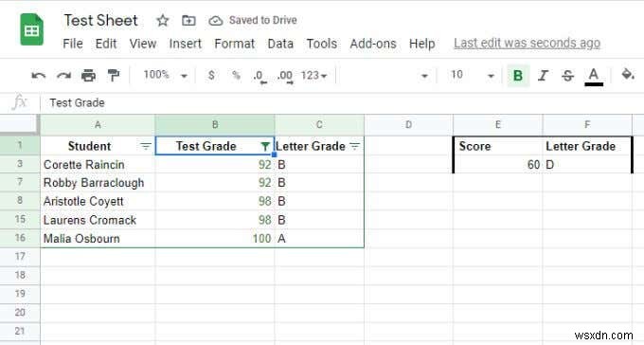Open the Student column filter
Screen dimensions: 644x345
click(146, 146)
